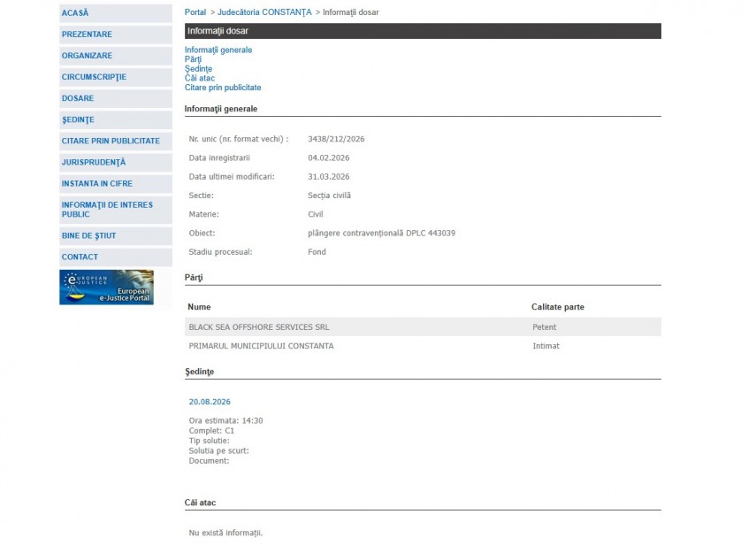
Task: Jump to Informații generale anchor link
Action: pyautogui.click(x=218, y=50)
